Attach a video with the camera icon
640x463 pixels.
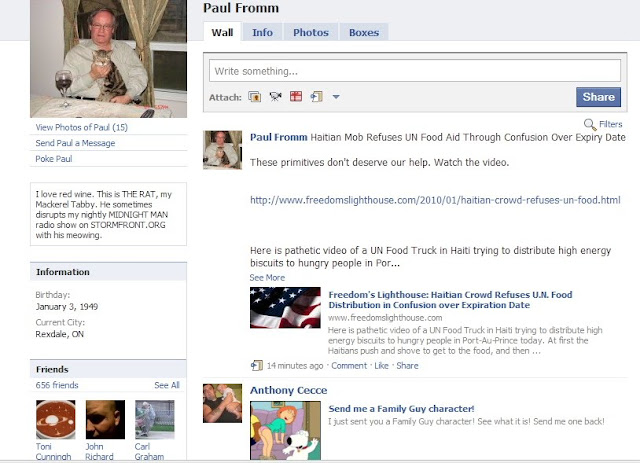(x=276, y=97)
